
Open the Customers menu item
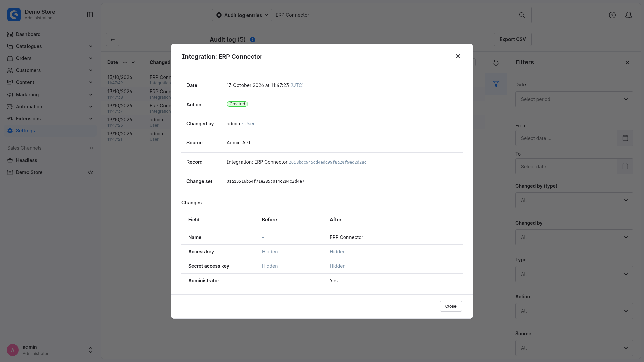[x=50, y=70]
